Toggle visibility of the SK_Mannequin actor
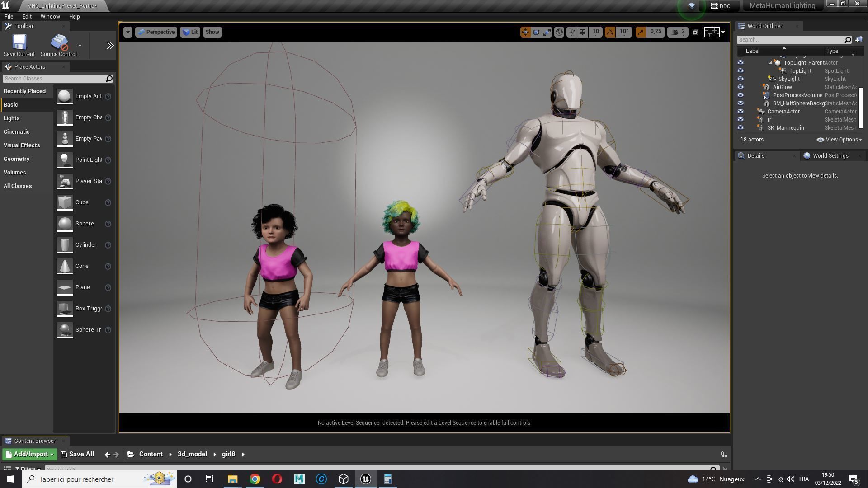Image resolution: width=868 pixels, height=488 pixels. [741, 128]
